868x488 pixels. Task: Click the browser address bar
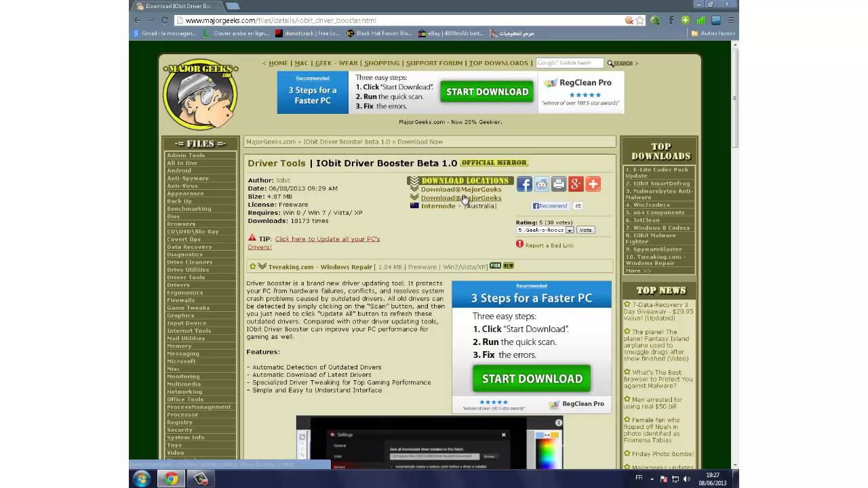tap(400, 20)
